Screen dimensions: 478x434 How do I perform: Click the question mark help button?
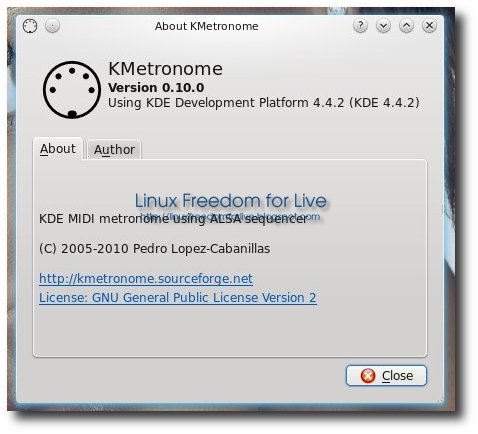[360, 25]
